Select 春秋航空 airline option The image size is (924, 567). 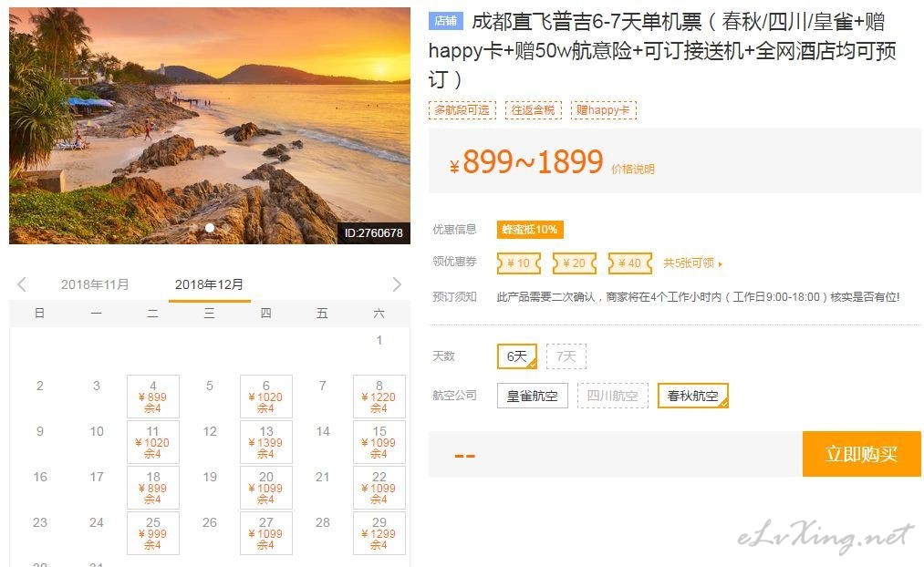(693, 396)
